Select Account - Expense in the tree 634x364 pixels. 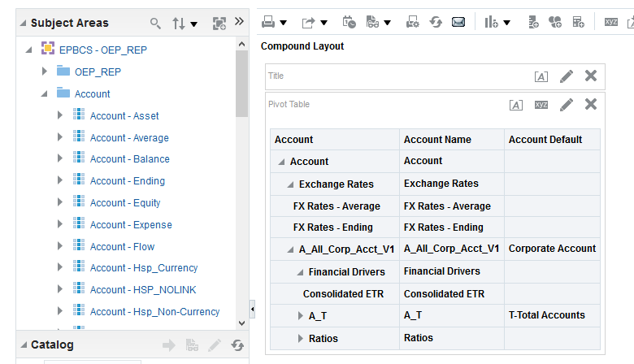point(131,224)
